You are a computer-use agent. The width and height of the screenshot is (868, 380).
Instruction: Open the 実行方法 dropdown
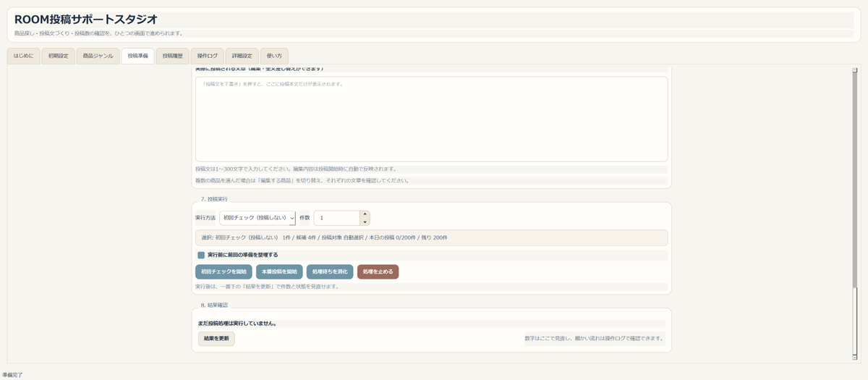258,218
